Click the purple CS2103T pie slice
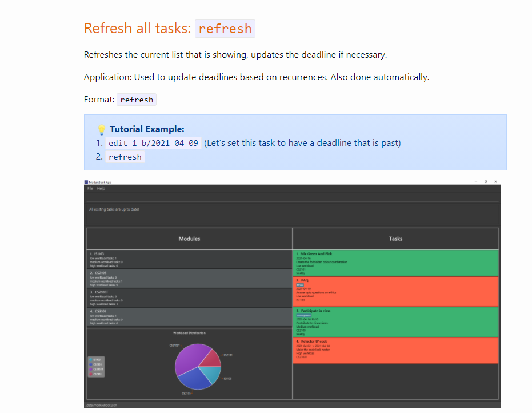The height and width of the screenshot is (413, 532). (191, 356)
